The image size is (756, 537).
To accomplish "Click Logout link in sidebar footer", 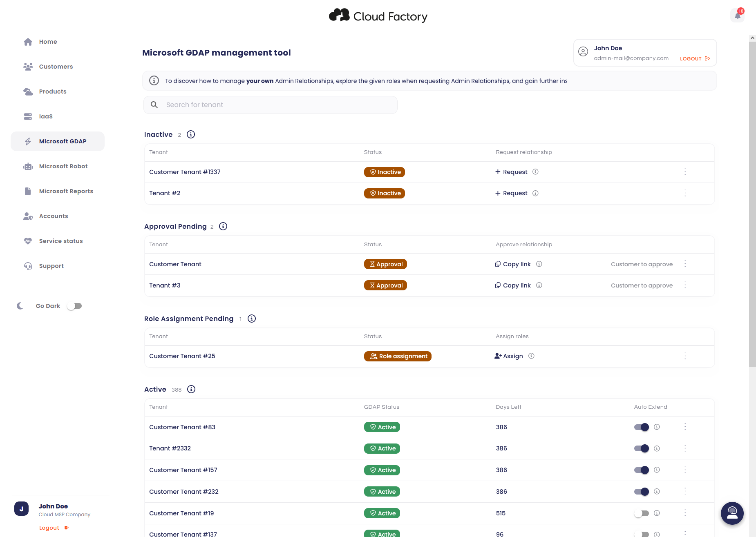I will point(54,528).
